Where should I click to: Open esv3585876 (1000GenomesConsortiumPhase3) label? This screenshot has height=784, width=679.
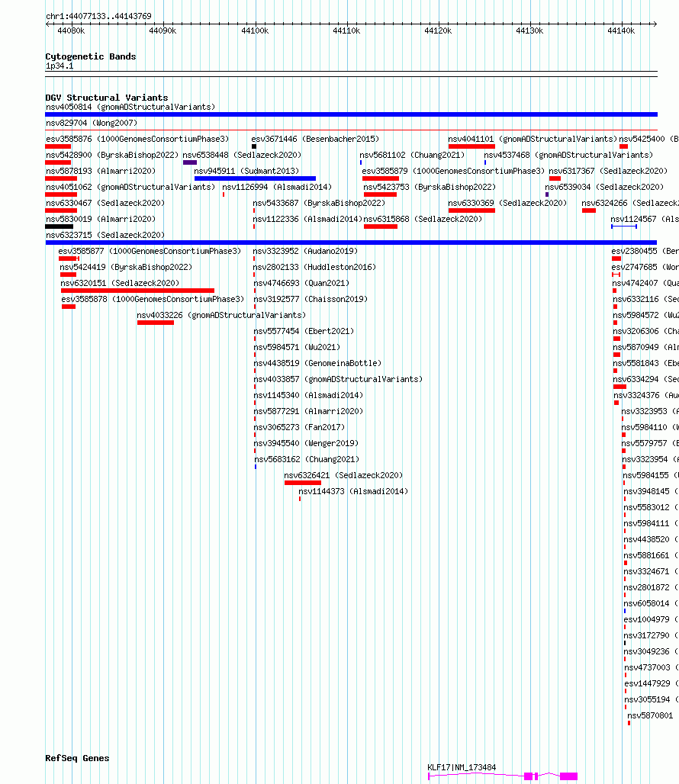coord(137,139)
